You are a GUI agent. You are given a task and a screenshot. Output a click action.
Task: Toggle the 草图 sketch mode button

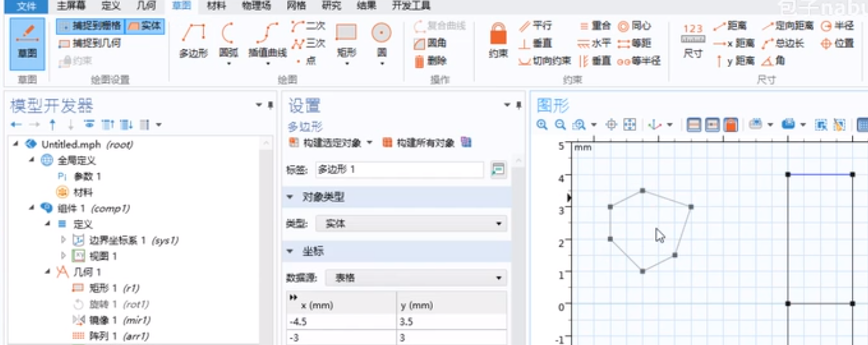(x=27, y=44)
